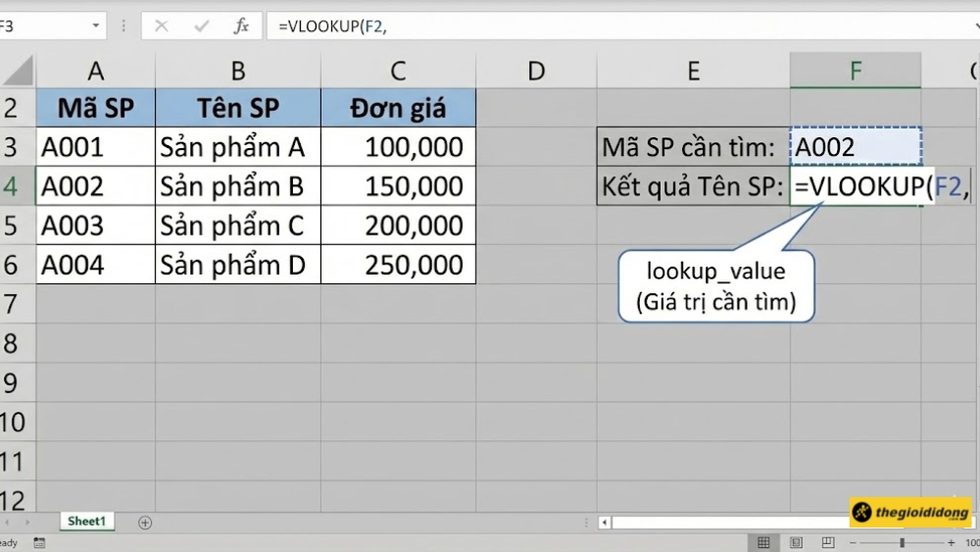Click the 'Sản phẩm D' cell
Image resolution: width=980 pixels, height=552 pixels.
(x=238, y=265)
